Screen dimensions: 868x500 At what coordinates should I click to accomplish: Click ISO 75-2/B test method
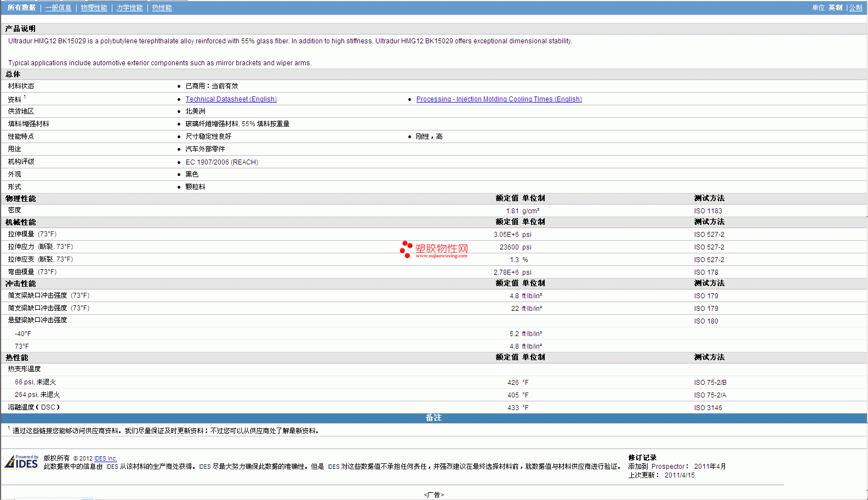(710, 383)
